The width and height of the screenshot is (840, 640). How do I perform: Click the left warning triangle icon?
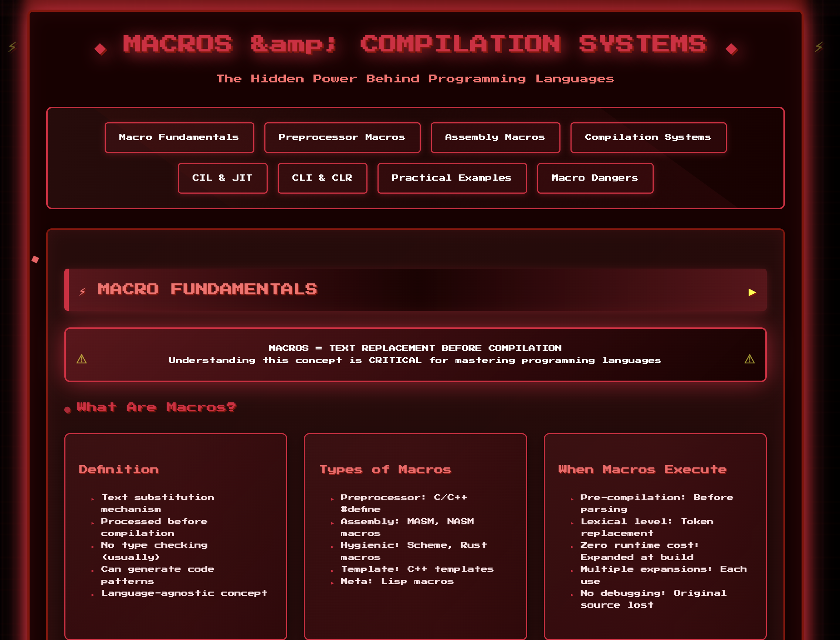tap(82, 359)
